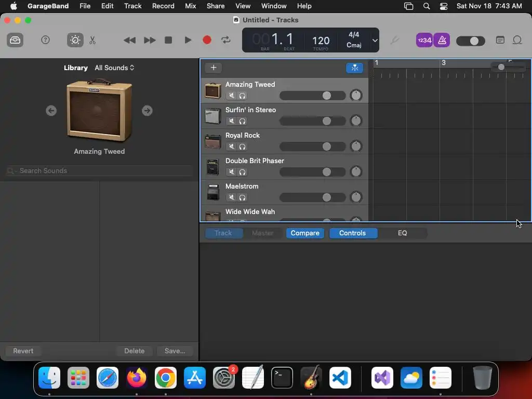Solo the Royal Rock track

(x=242, y=147)
